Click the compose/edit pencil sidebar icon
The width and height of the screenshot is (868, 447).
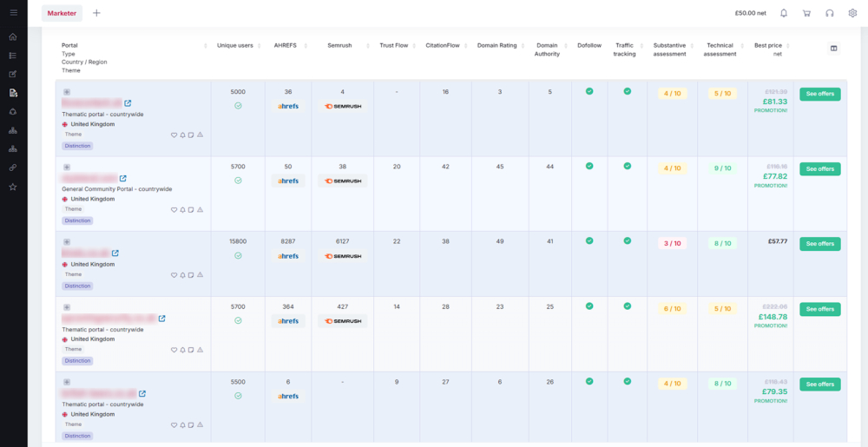click(x=13, y=74)
